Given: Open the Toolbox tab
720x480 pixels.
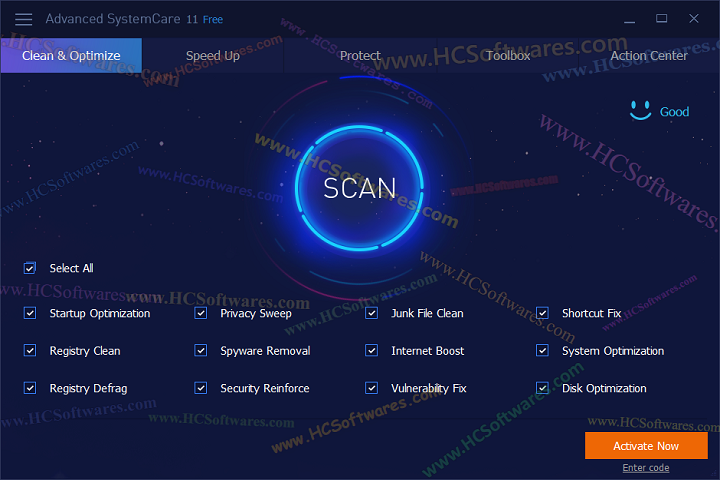Looking at the screenshot, I should tap(508, 56).
